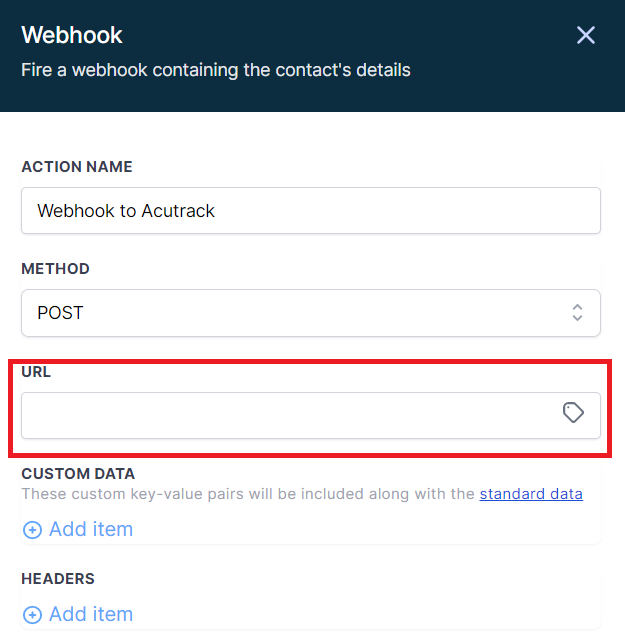Screen dimensions: 625x643
Task: Click the plus circle icon under Headers
Action: (x=32, y=615)
